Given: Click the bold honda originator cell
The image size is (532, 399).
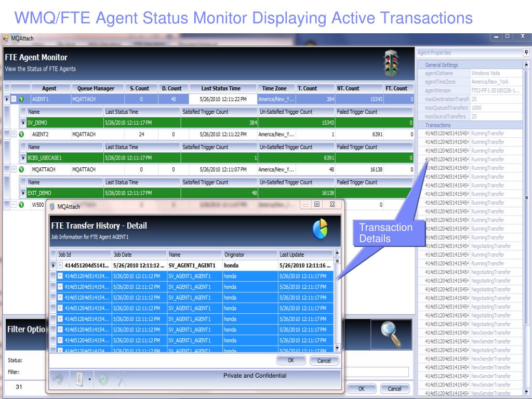Looking at the screenshot, I should pos(250,265).
